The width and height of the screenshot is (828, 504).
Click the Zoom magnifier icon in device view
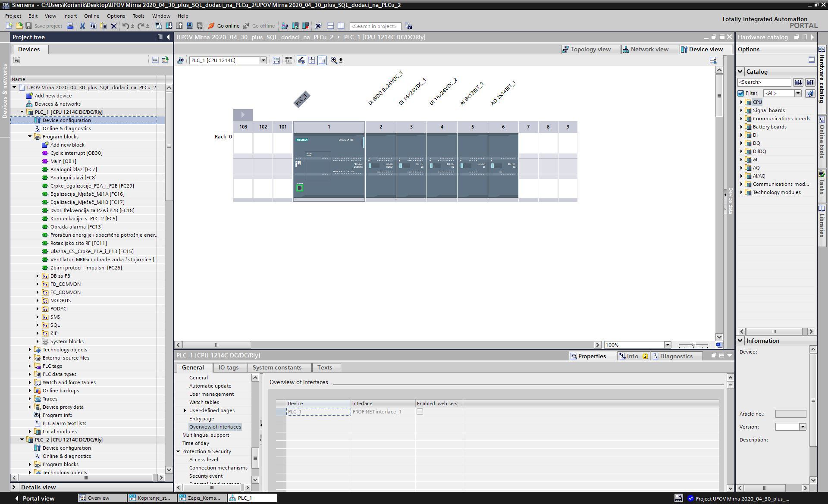pyautogui.click(x=334, y=60)
